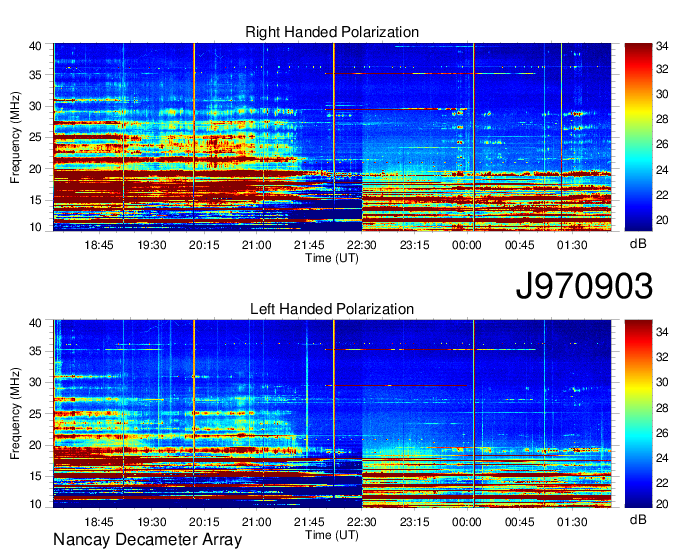This screenshot has width=680, height=552.
Task: Click the 20 dB value on the bottom colorbar
Action: coord(662,503)
